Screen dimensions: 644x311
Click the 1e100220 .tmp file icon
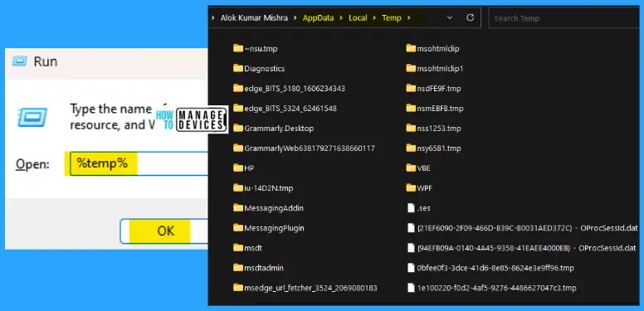click(411, 288)
